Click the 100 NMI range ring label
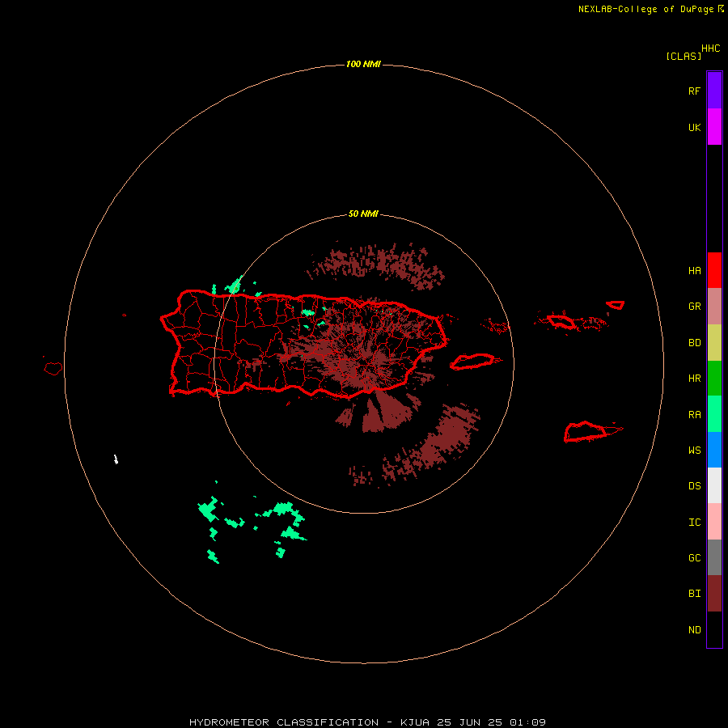The height and width of the screenshot is (728, 728). coord(363,64)
